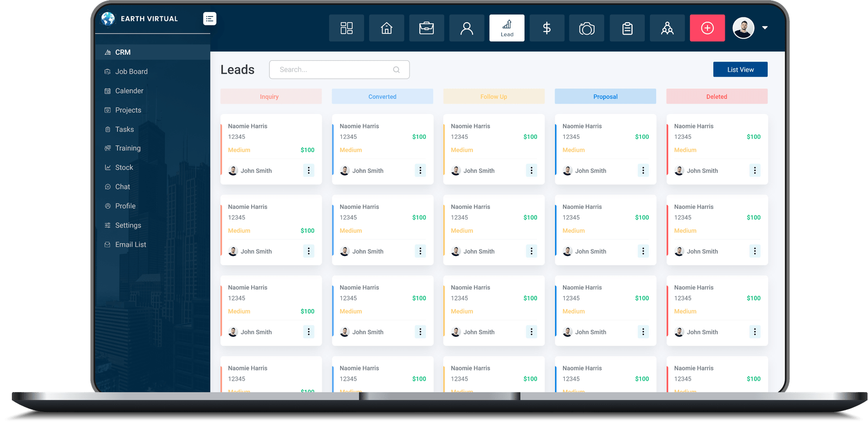Click the Converted column color label
The height and width of the screenshot is (423, 868).
(382, 97)
